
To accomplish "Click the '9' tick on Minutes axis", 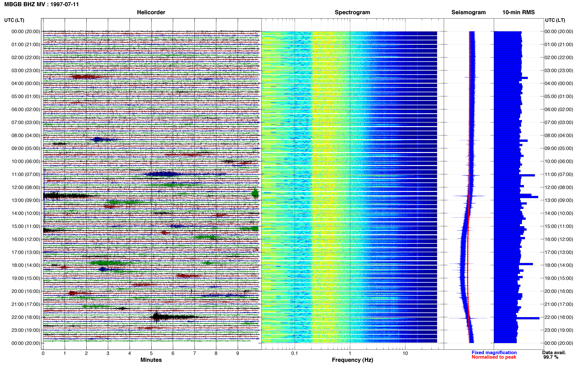I will (x=238, y=353).
